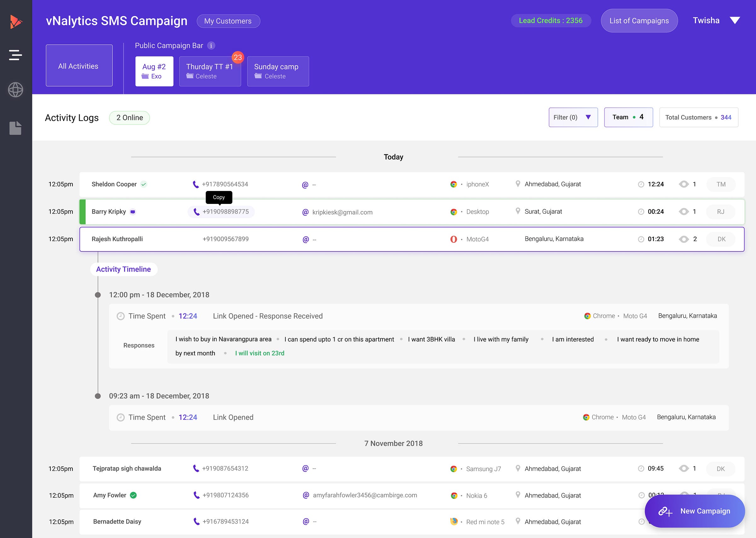
Task: Toggle views eye icon in Sheldon Cooper row
Action: point(684,184)
